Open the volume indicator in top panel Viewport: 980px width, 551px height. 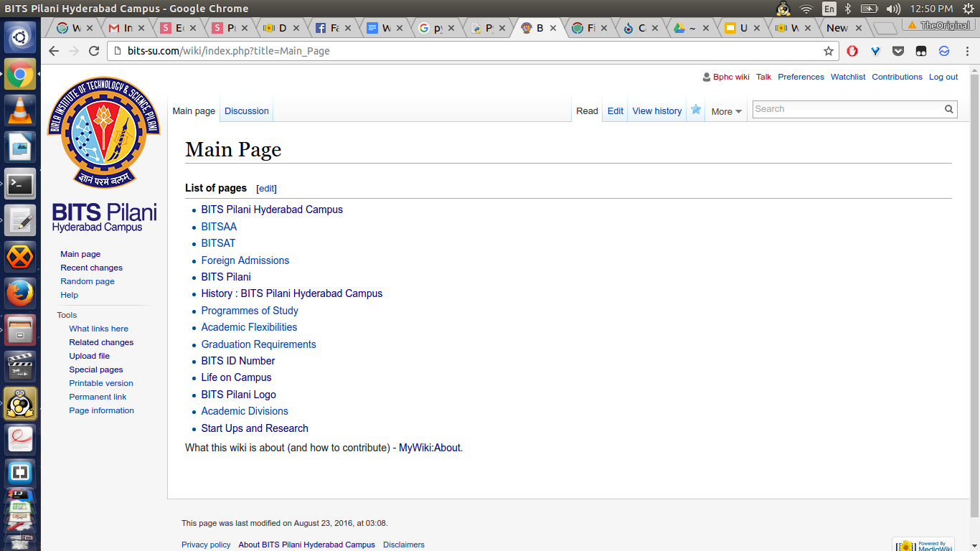coord(893,9)
